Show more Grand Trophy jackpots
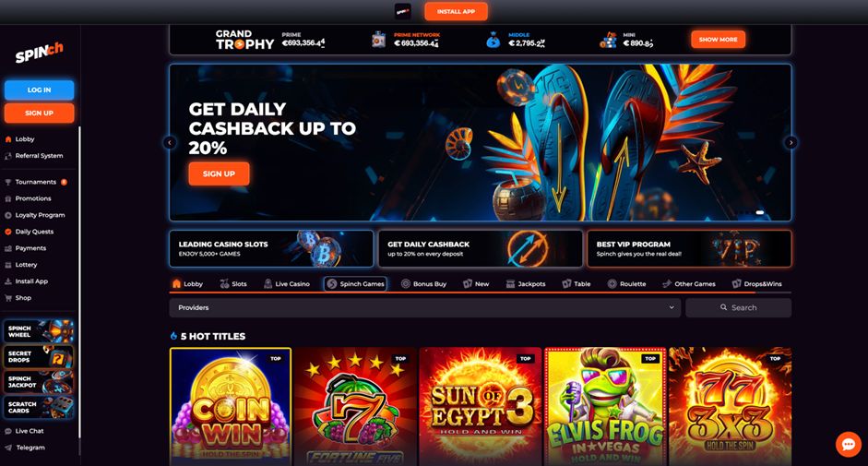This screenshot has width=868, height=466. click(718, 40)
